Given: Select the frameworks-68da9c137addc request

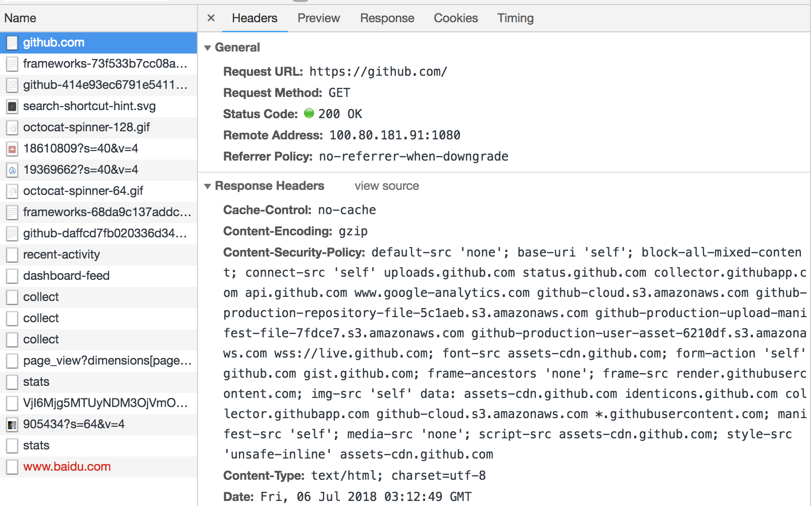Looking at the screenshot, I should (x=98, y=213).
